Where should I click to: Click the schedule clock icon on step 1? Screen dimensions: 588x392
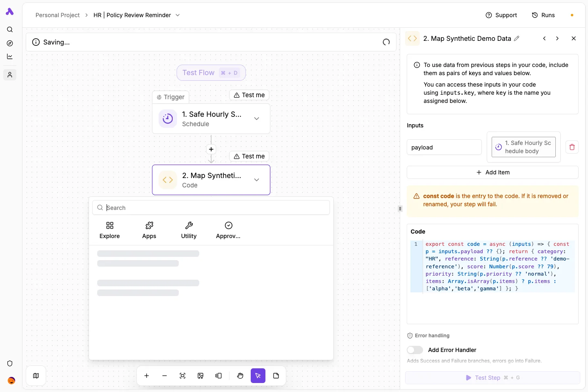pyautogui.click(x=168, y=119)
